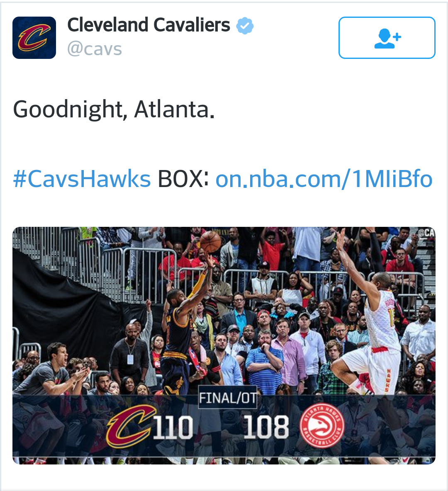Click the Cavs C logo beside 110
The image size is (448, 491).
(x=131, y=425)
